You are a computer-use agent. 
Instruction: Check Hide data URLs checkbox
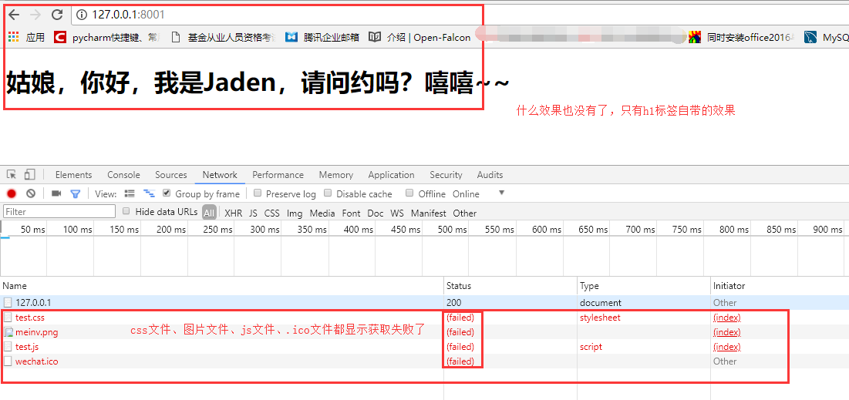[126, 211]
